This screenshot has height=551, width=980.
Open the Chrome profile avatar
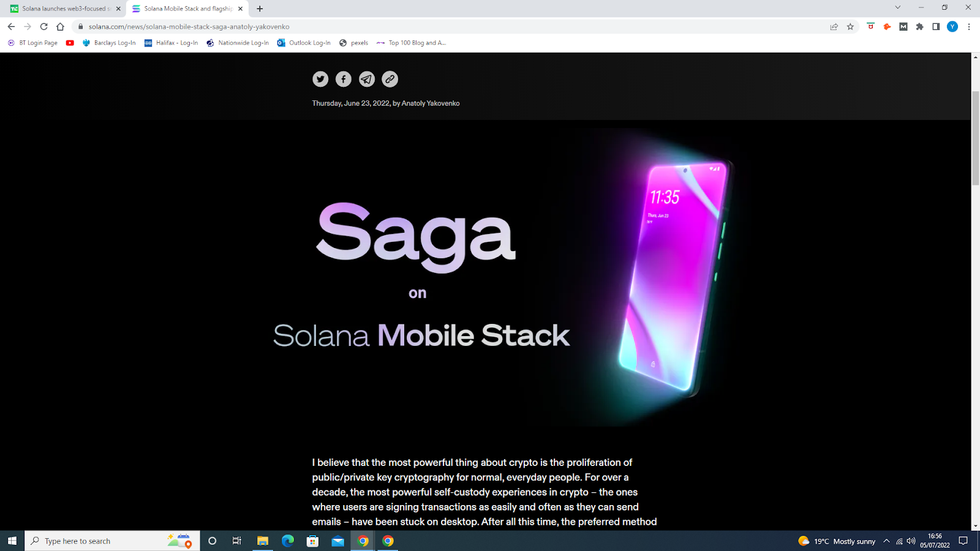pyautogui.click(x=952, y=26)
